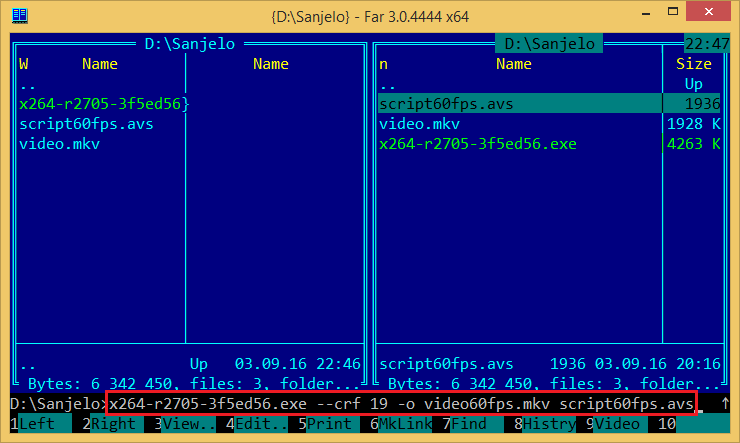Click the Print key bar item
The height and width of the screenshot is (443, 740).
[329, 424]
